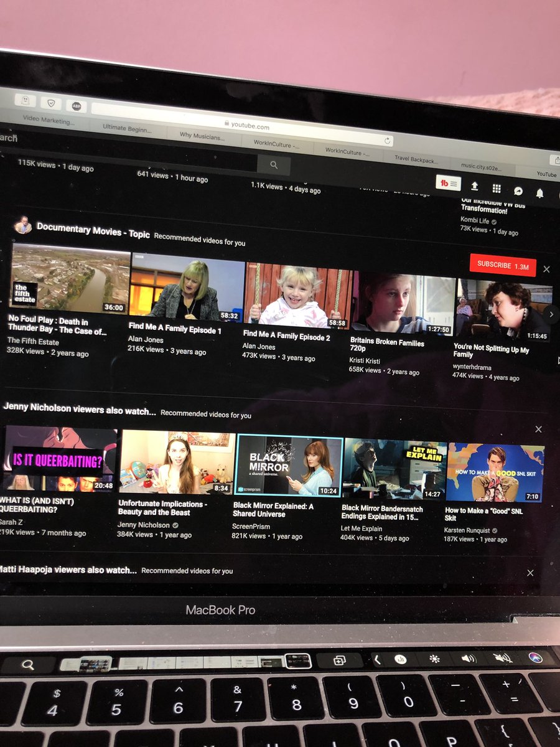The height and width of the screenshot is (747, 560).
Task: Open the ScreenPrism channel name
Action: [x=250, y=526]
